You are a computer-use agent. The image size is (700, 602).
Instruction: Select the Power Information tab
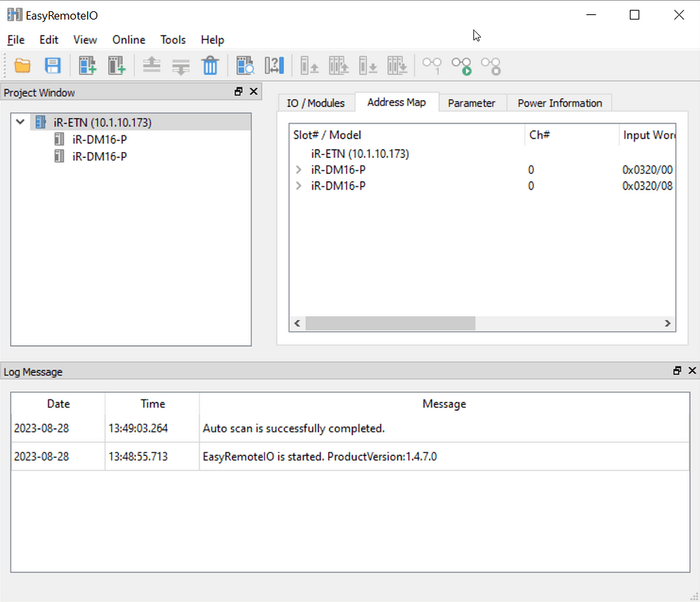(x=559, y=102)
